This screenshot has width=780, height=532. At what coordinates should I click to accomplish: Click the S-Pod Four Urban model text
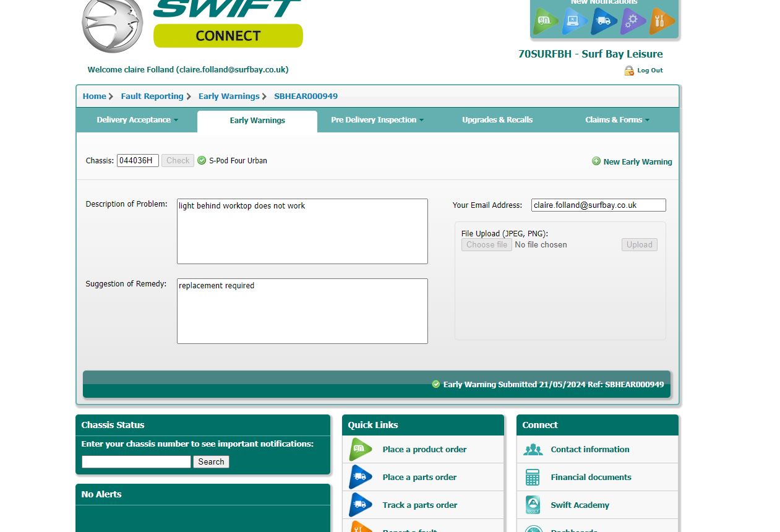[238, 160]
